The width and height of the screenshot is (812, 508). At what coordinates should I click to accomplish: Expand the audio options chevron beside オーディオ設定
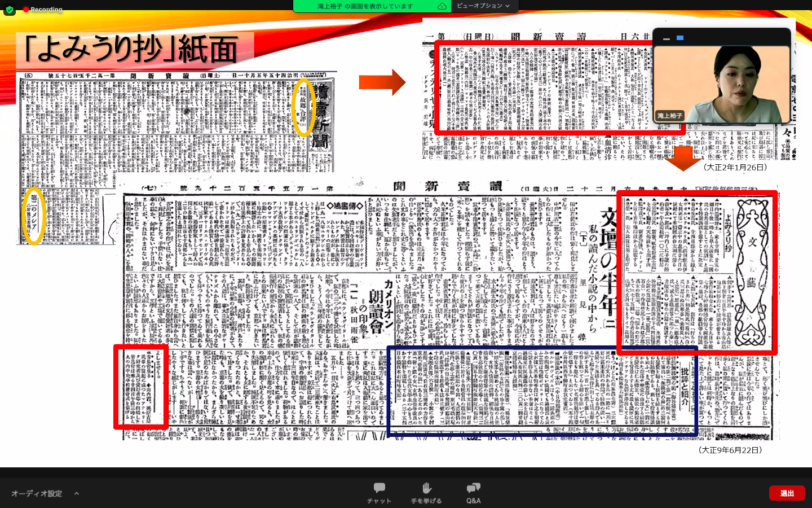tap(77, 493)
